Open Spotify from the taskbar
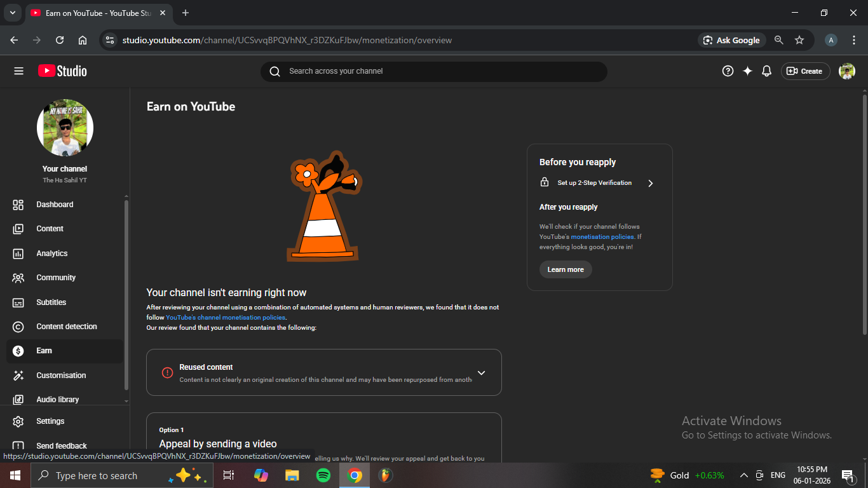This screenshot has width=868, height=488. click(323, 475)
